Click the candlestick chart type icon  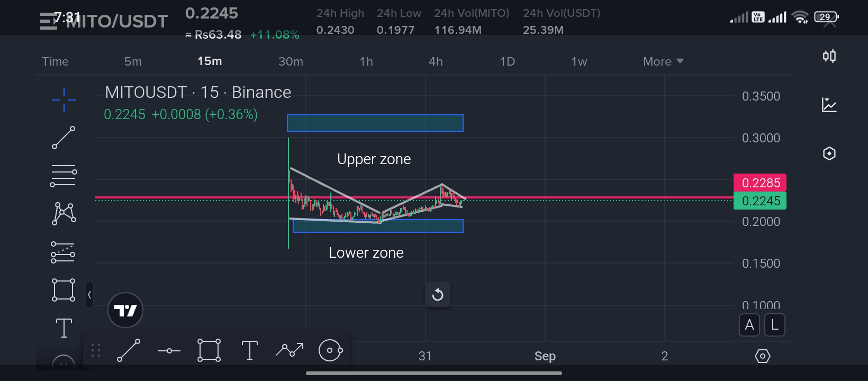click(x=829, y=56)
